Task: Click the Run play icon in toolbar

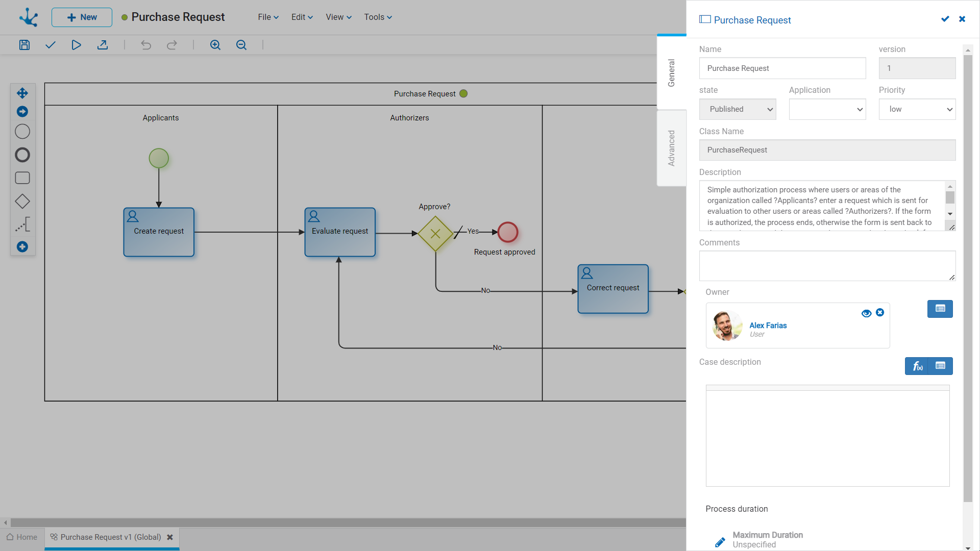Action: pyautogui.click(x=76, y=45)
